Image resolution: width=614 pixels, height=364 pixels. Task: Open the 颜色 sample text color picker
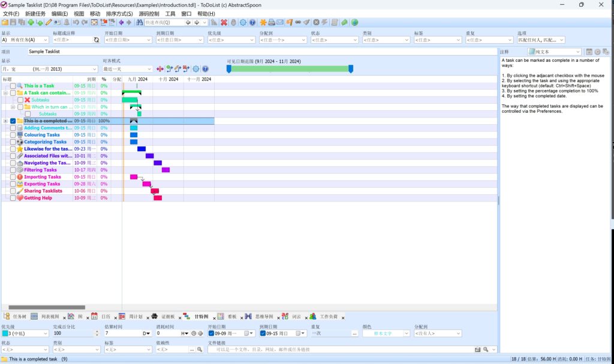(386, 333)
